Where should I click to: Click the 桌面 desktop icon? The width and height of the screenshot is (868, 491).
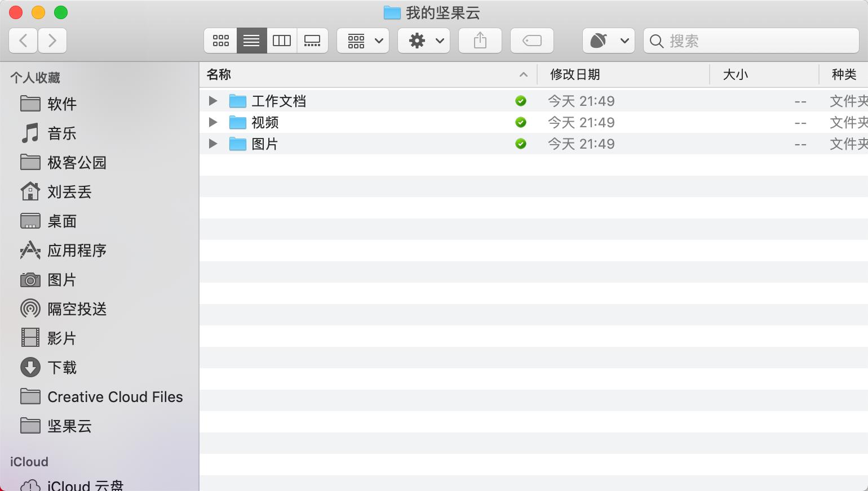coord(30,221)
